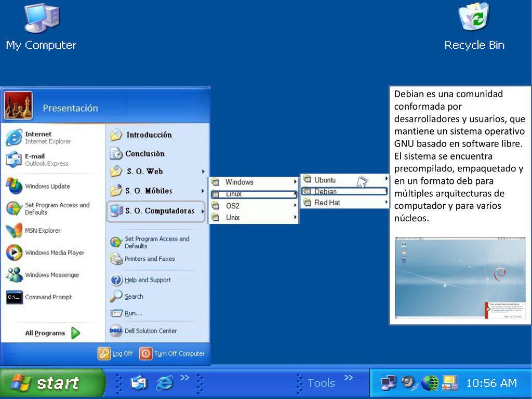Click Turn Off Computer text
The image size is (532, 399).
tap(179, 353)
